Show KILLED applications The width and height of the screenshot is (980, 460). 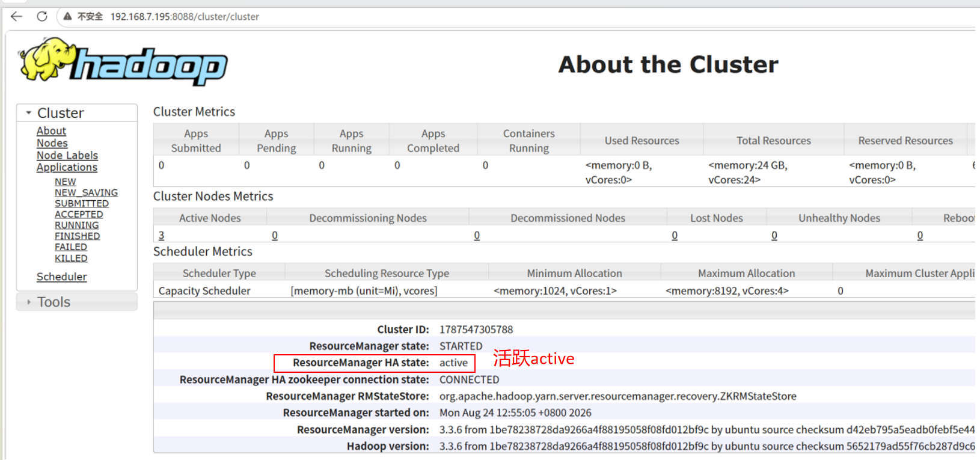[x=71, y=258]
